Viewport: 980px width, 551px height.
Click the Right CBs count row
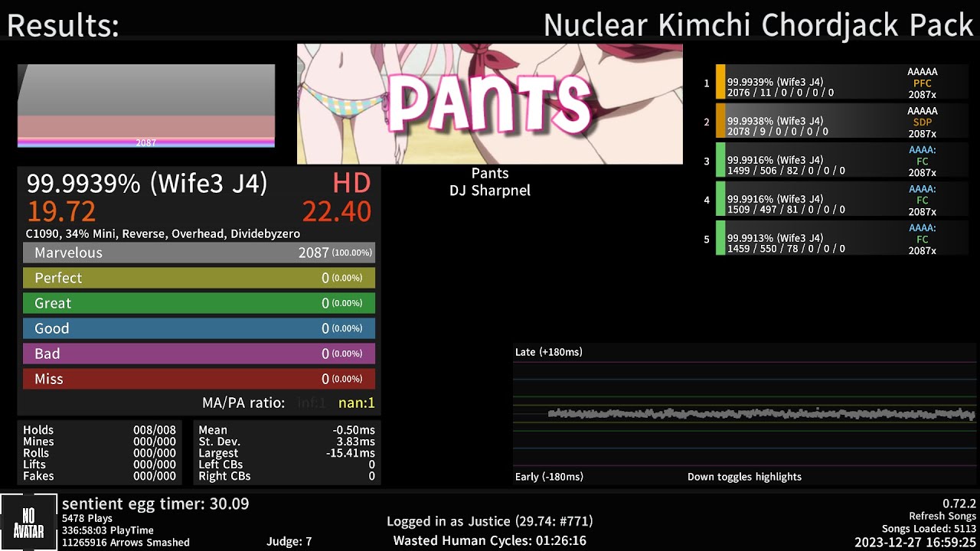[x=287, y=476]
